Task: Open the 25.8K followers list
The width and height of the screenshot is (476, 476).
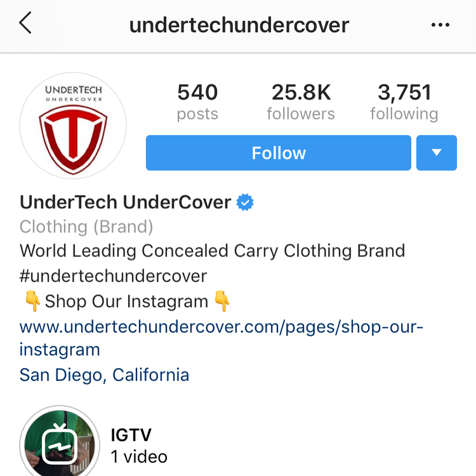Action: (x=301, y=102)
